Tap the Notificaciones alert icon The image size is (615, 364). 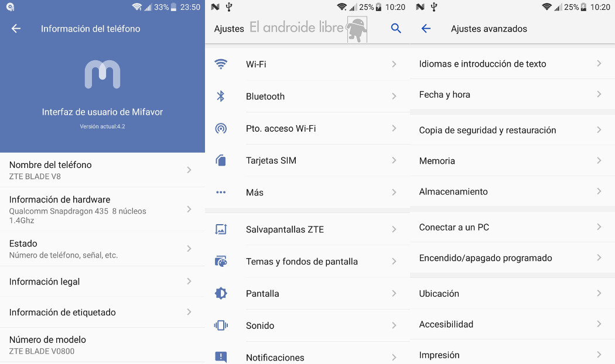[x=221, y=357]
